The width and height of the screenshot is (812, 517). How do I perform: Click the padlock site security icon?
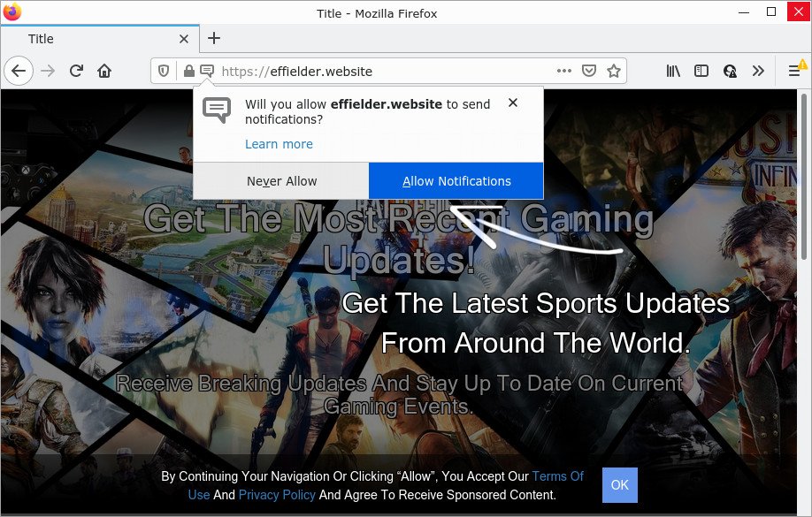coord(189,71)
